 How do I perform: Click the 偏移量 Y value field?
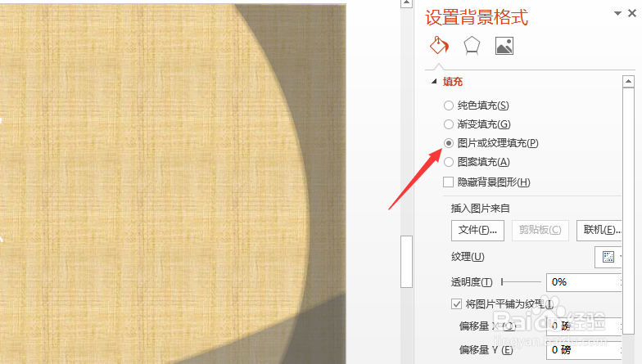pyautogui.click(x=585, y=350)
